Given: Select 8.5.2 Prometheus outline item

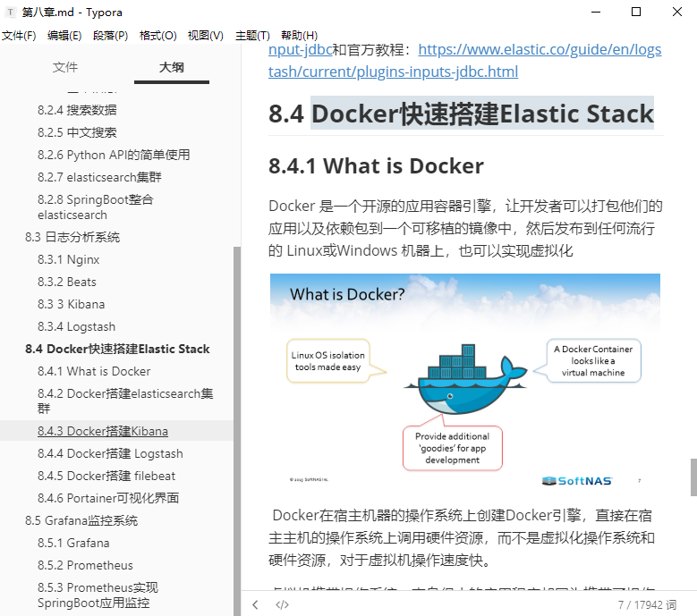Looking at the screenshot, I should click(x=85, y=565).
